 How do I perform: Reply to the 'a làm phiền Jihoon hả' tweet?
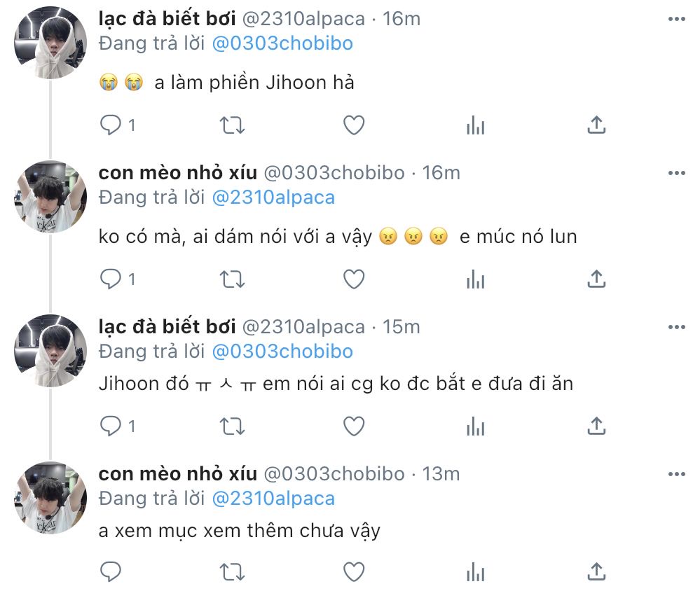[x=111, y=125]
